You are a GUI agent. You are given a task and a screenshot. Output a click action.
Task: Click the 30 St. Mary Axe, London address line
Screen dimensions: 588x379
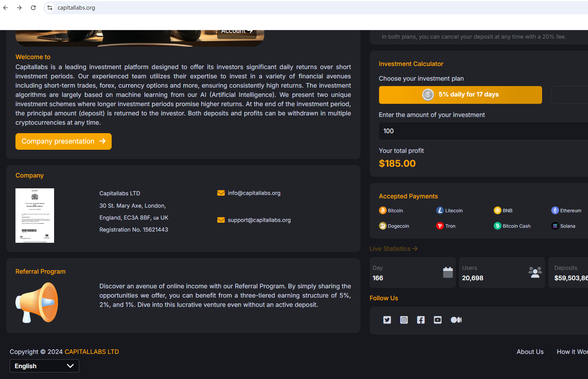[x=133, y=206]
